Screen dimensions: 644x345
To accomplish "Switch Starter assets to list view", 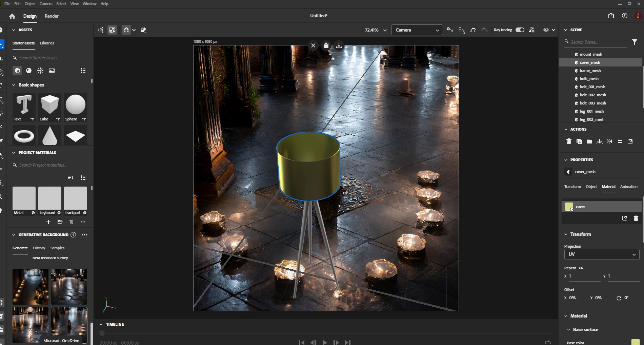I will pos(83,71).
